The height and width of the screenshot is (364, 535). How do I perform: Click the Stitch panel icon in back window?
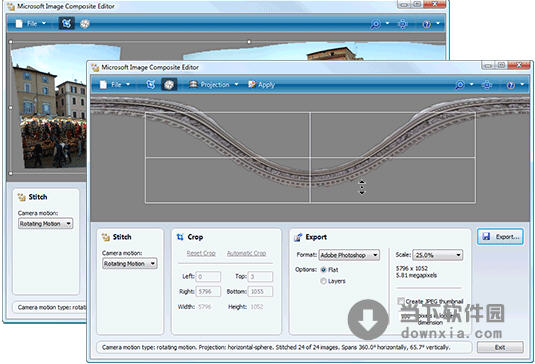click(21, 197)
